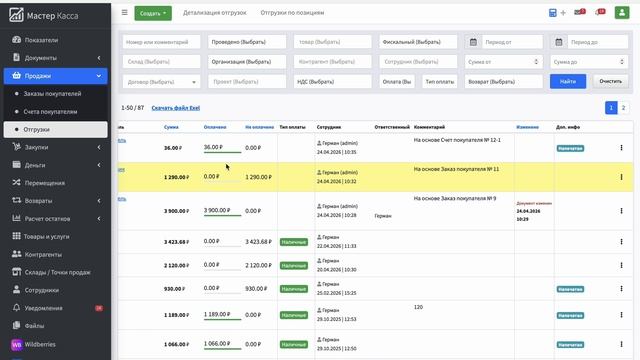This screenshot has width=640, height=360.
Task: Open the Тип оплаты filter
Action: click(x=440, y=82)
